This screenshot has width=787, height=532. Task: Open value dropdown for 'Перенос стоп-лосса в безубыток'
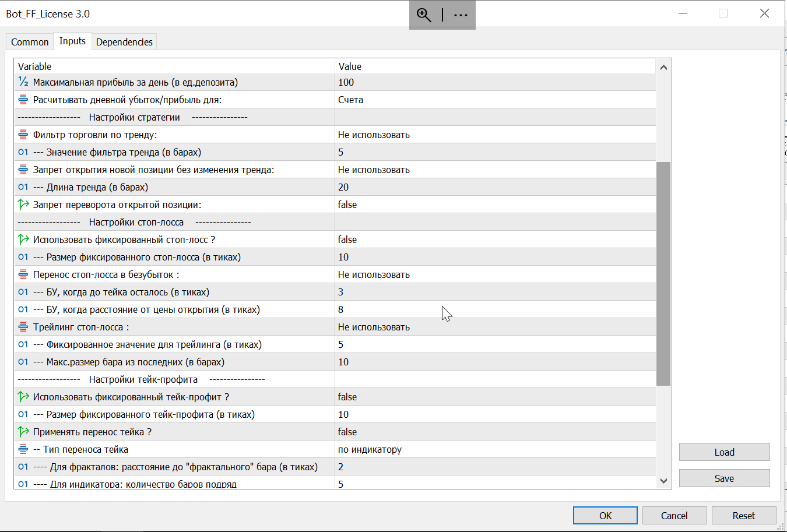[374, 274]
